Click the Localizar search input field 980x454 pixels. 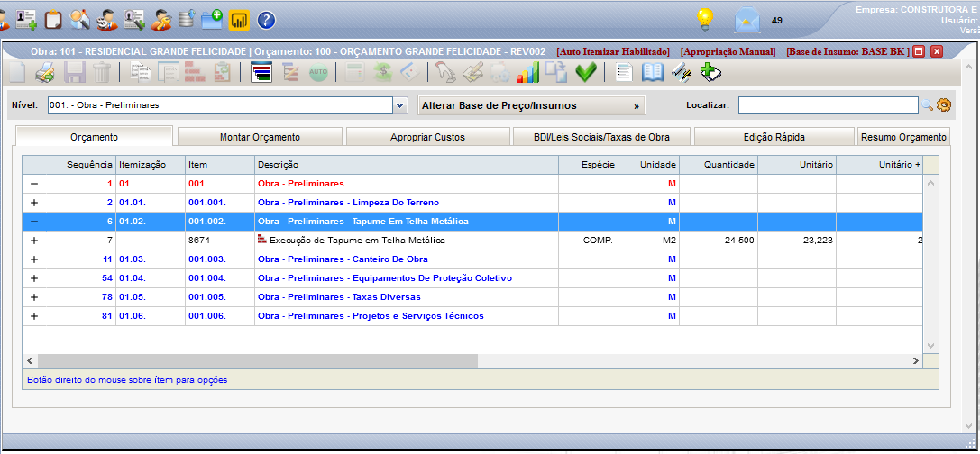click(x=829, y=104)
